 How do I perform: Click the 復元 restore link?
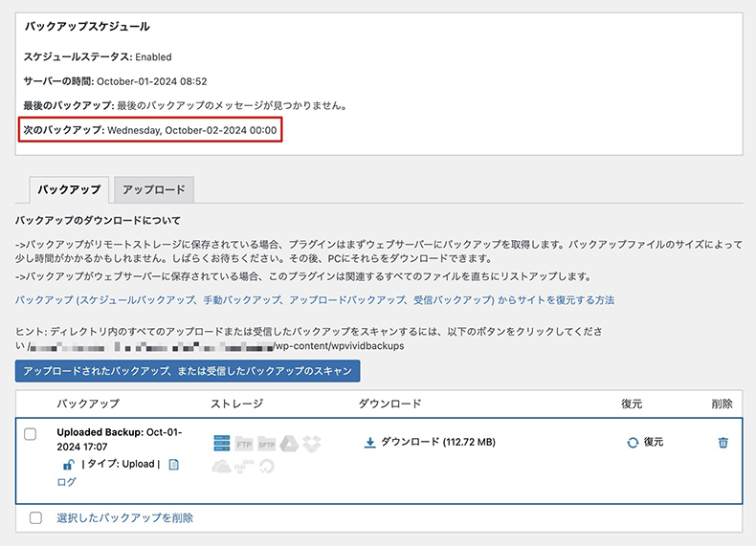click(654, 442)
